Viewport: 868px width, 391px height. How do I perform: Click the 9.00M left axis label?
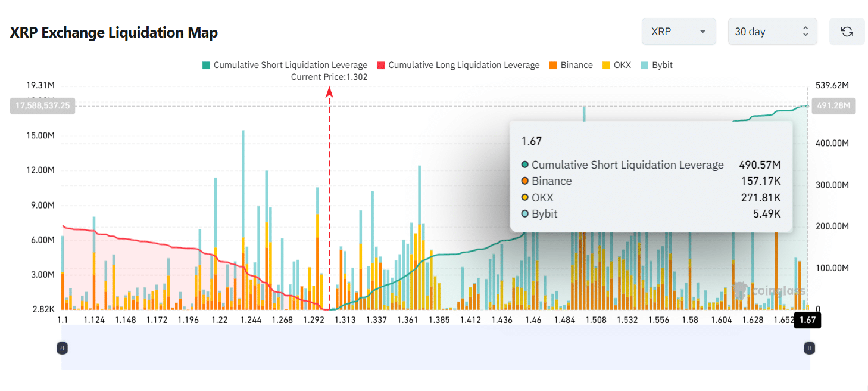pyautogui.click(x=43, y=205)
